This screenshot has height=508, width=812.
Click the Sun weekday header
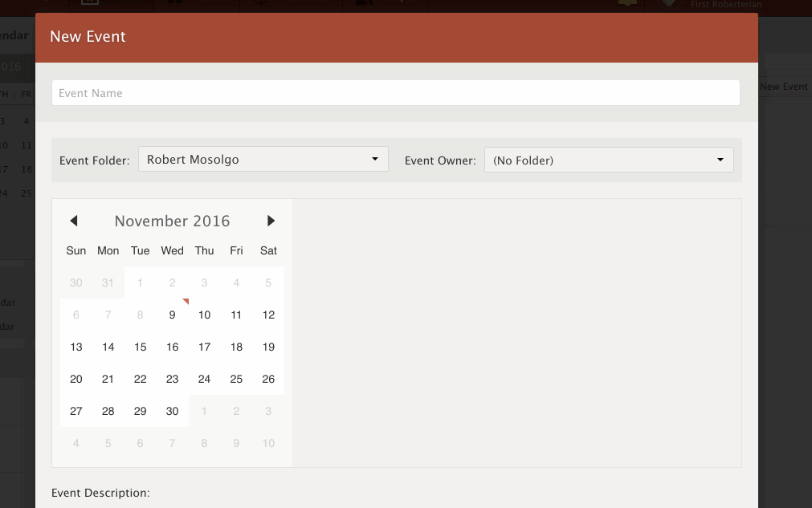click(76, 250)
